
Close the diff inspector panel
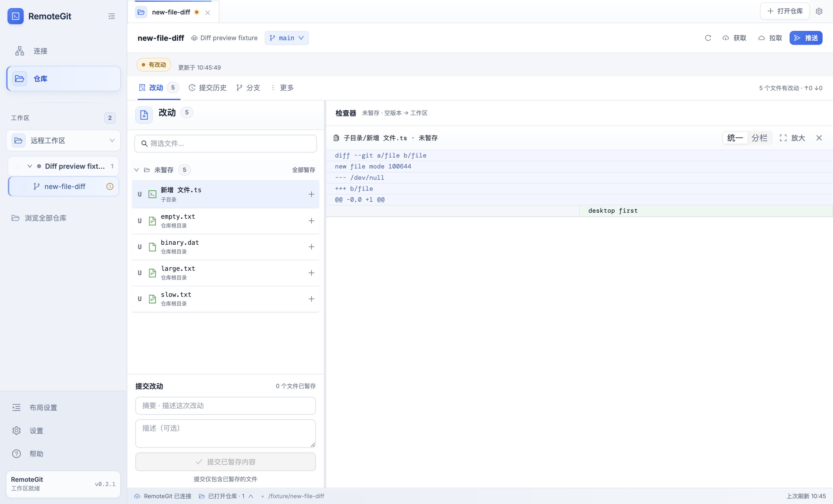pyautogui.click(x=819, y=138)
